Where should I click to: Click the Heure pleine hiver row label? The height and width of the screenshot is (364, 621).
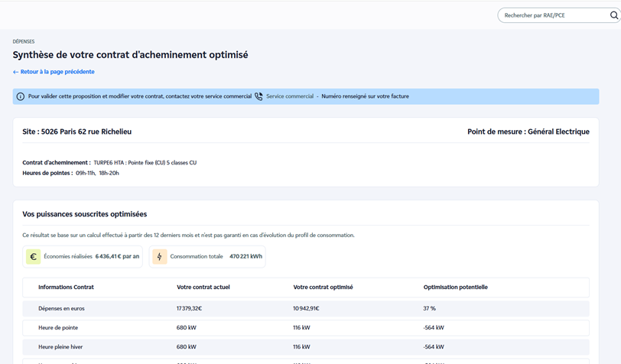tap(60, 347)
